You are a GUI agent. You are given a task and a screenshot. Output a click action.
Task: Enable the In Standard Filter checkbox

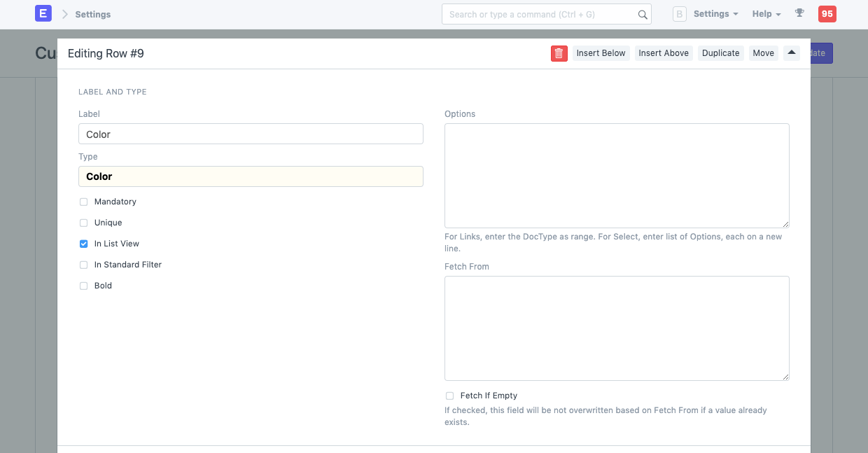(83, 265)
